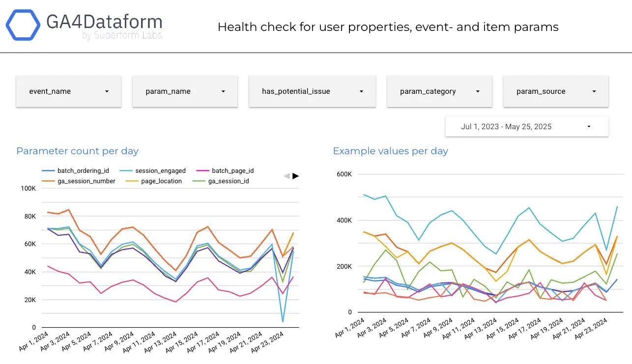Click the Health check report header title
Viewport: 632px width, 364px height.
click(388, 27)
